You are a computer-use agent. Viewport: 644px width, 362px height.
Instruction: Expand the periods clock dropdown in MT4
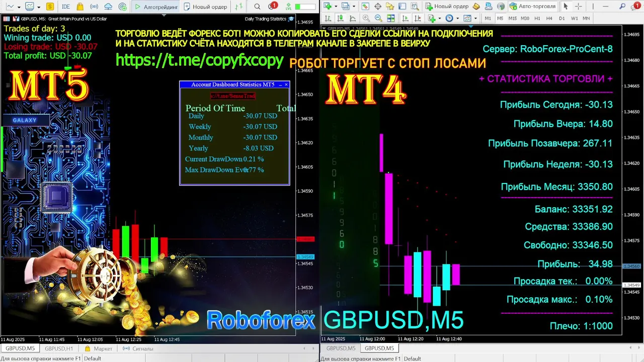(x=457, y=18)
